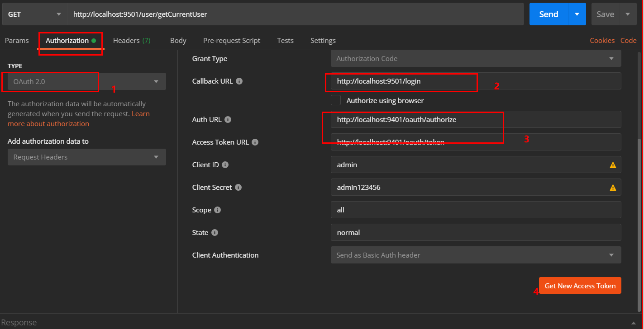
Task: Open the Cookies link
Action: pos(602,41)
